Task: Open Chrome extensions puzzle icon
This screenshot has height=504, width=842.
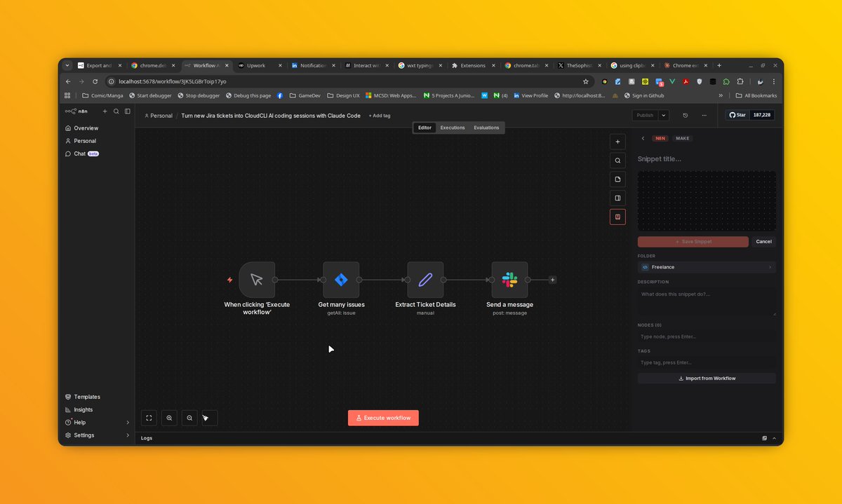Action: pos(740,81)
